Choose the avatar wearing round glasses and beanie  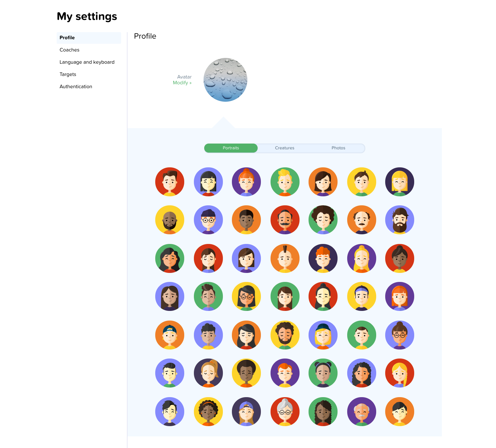[x=208, y=220]
